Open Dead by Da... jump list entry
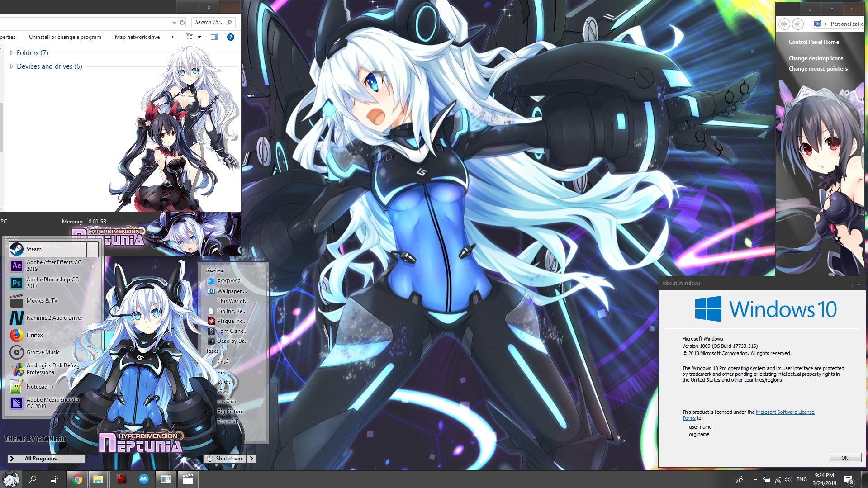 [x=228, y=341]
